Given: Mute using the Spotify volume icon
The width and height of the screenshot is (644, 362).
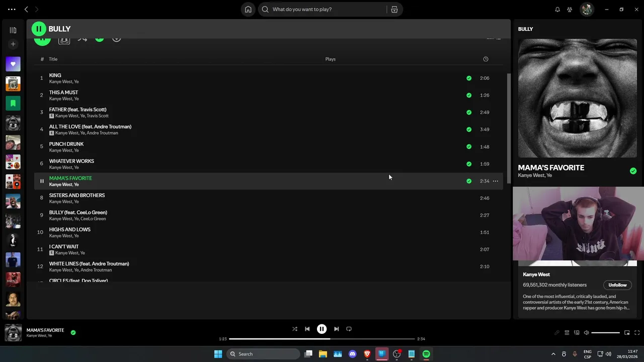Looking at the screenshot, I should click(x=586, y=333).
